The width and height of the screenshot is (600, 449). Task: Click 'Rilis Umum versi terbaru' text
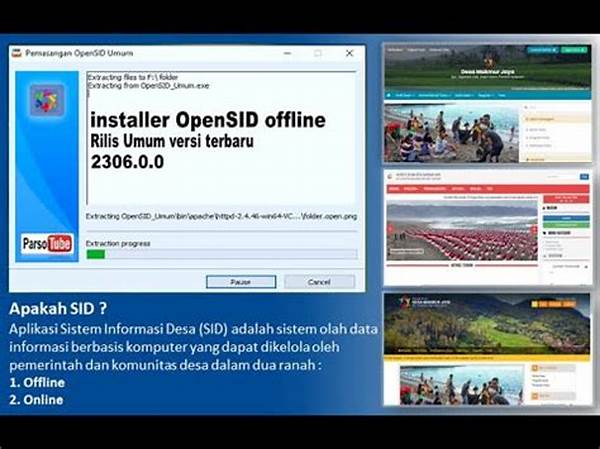click(172, 141)
